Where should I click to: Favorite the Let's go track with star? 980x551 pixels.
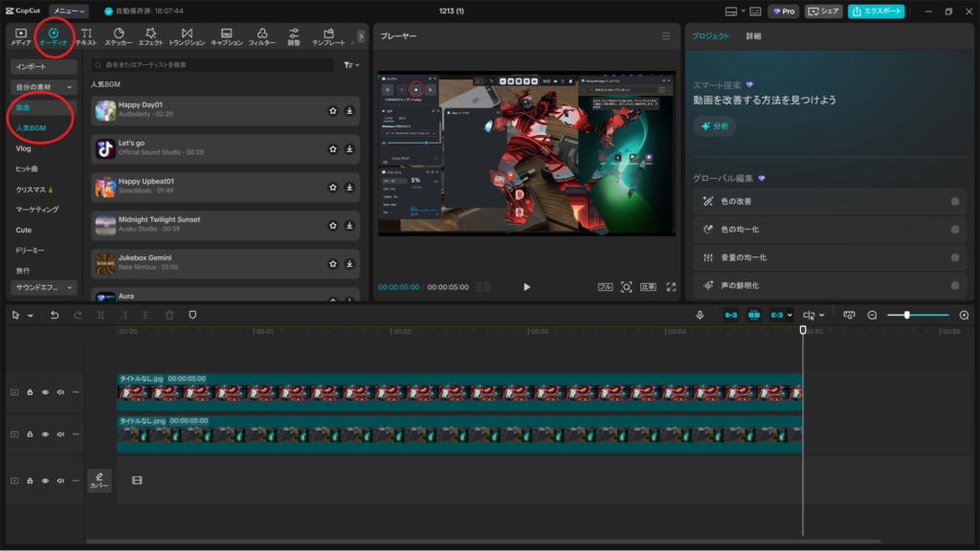click(332, 149)
